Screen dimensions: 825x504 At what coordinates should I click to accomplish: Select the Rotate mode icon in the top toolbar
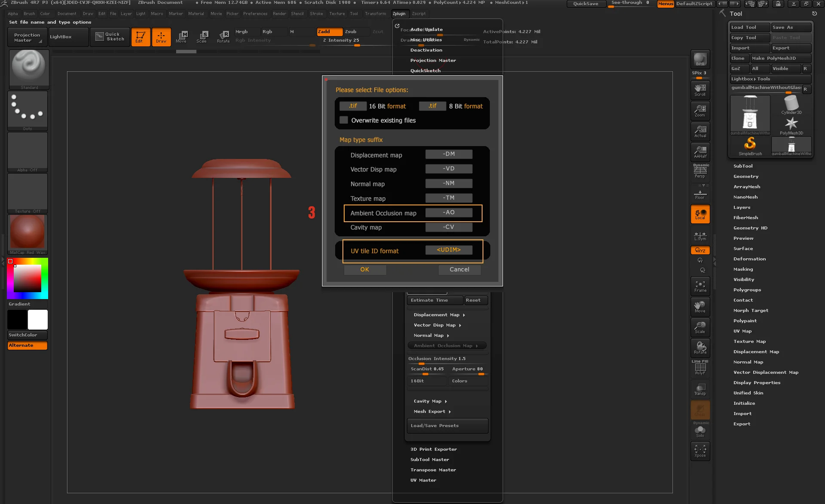tap(223, 37)
